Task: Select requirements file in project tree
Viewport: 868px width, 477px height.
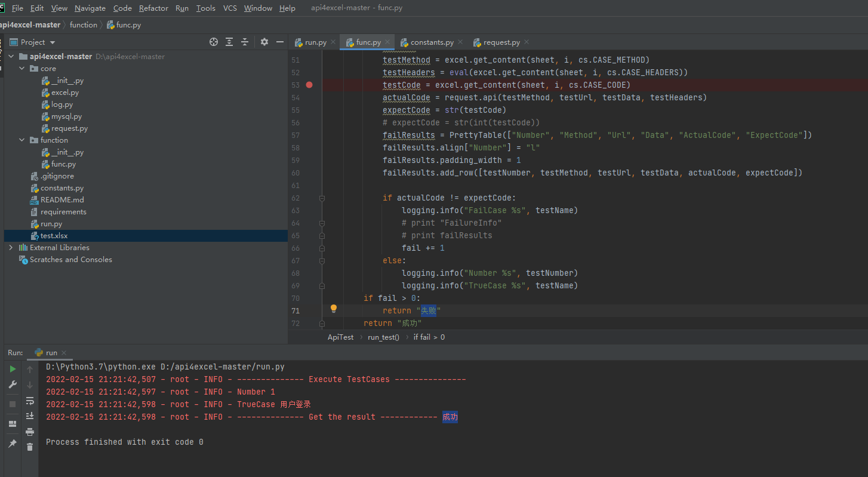Action: pyautogui.click(x=63, y=212)
